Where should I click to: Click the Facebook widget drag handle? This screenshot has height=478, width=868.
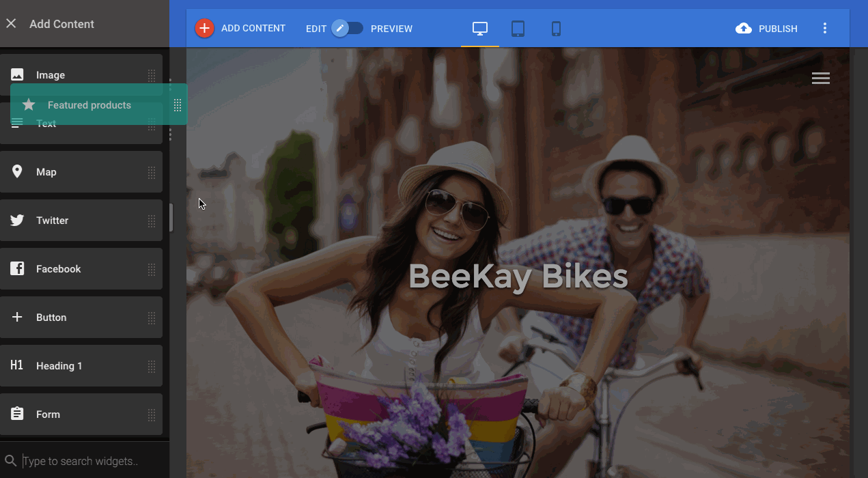click(152, 269)
